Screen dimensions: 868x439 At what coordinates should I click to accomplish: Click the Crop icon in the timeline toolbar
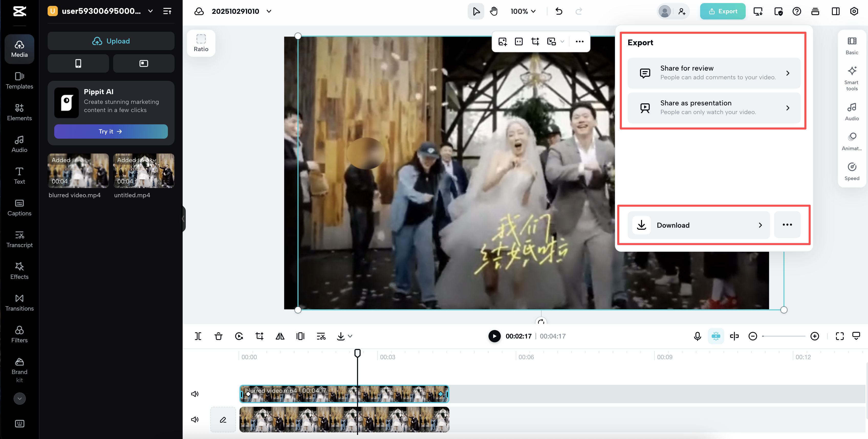coord(259,336)
